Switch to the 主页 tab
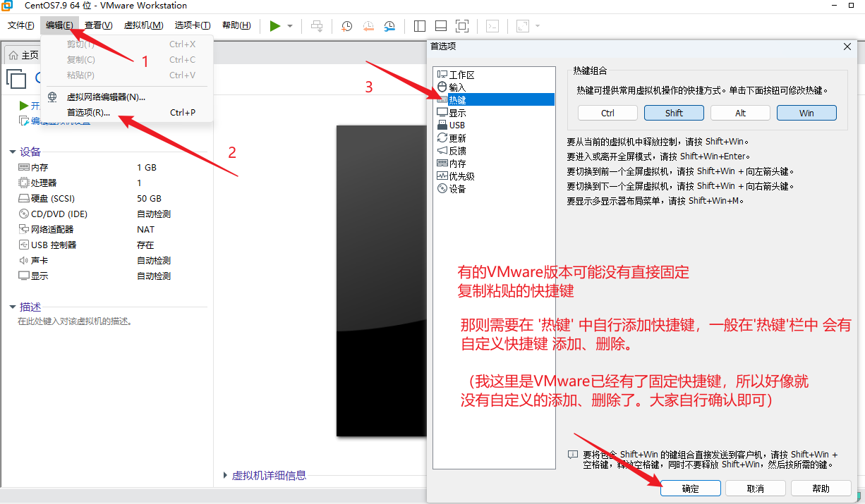 [24, 55]
